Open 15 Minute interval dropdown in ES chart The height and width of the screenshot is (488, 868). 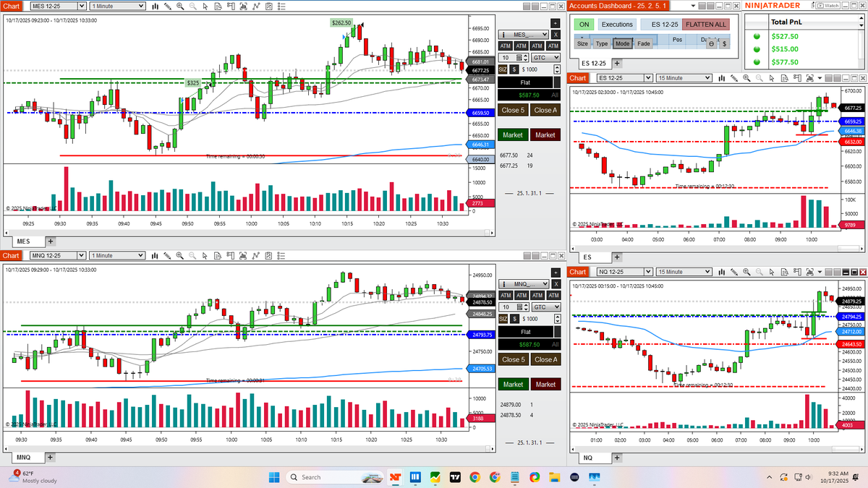[706, 78]
